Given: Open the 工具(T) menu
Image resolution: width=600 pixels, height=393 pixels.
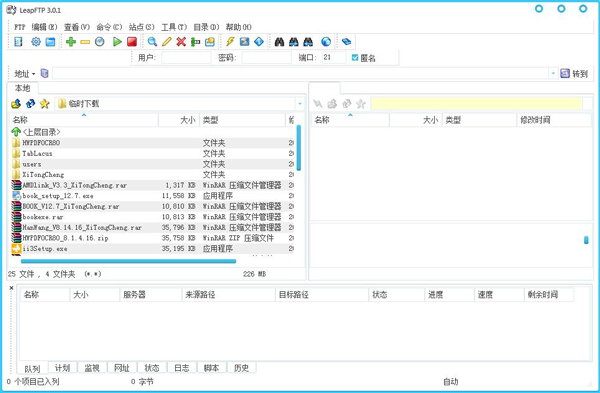Looking at the screenshot, I should [x=174, y=27].
